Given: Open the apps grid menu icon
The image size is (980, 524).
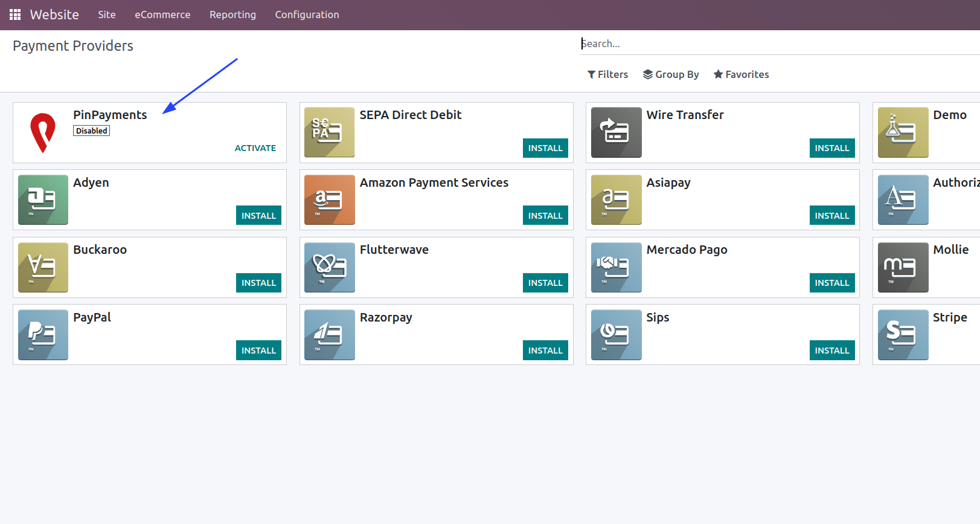Looking at the screenshot, I should point(15,15).
